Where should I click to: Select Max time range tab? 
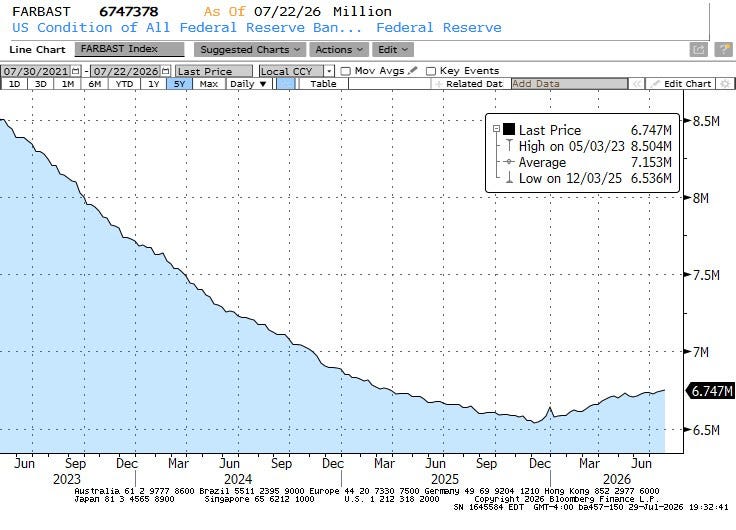tap(208, 84)
